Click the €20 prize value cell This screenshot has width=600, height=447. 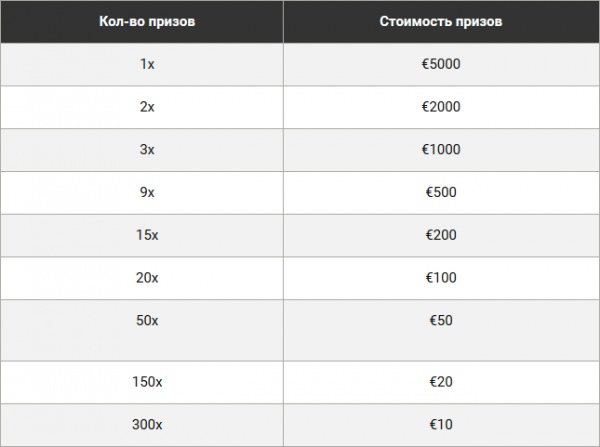[x=441, y=382]
